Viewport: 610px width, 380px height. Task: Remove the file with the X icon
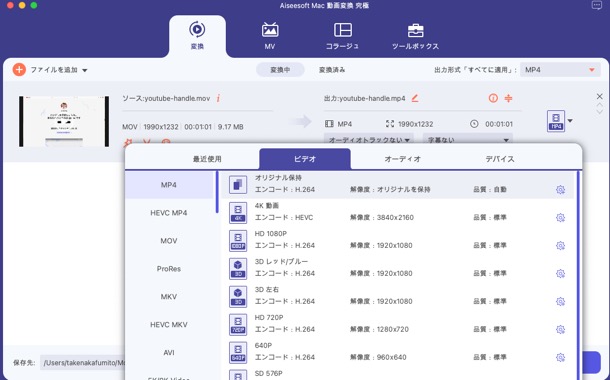[599, 96]
